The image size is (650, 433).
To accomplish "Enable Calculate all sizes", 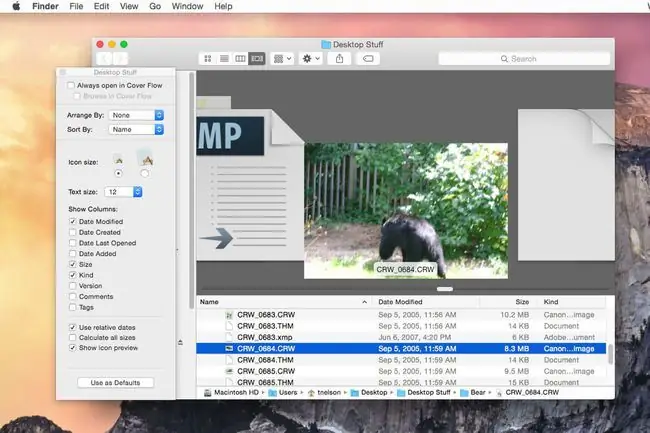I will click(x=73, y=338).
